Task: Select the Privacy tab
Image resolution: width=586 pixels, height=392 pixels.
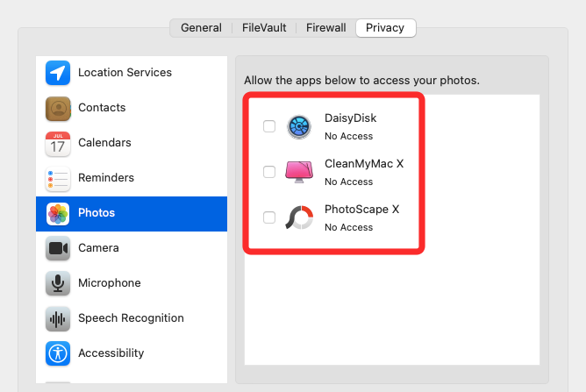Action: [x=385, y=28]
